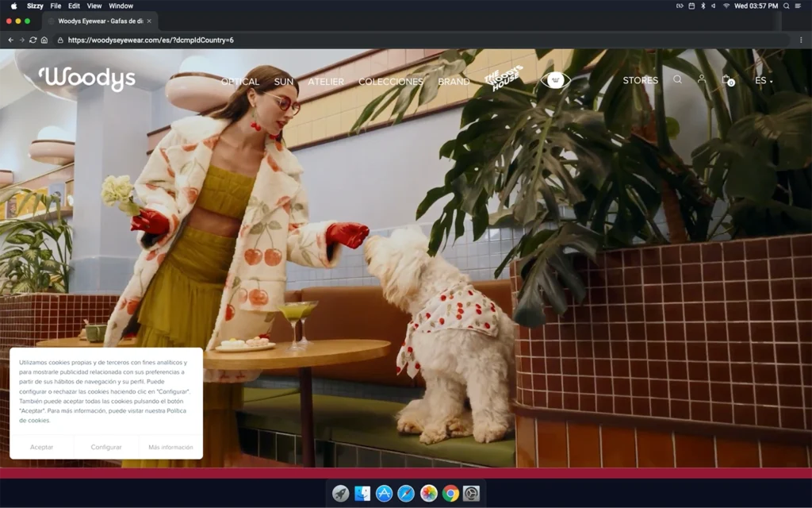Open the shopping bag cart icon
The width and height of the screenshot is (812, 508).
click(x=726, y=80)
